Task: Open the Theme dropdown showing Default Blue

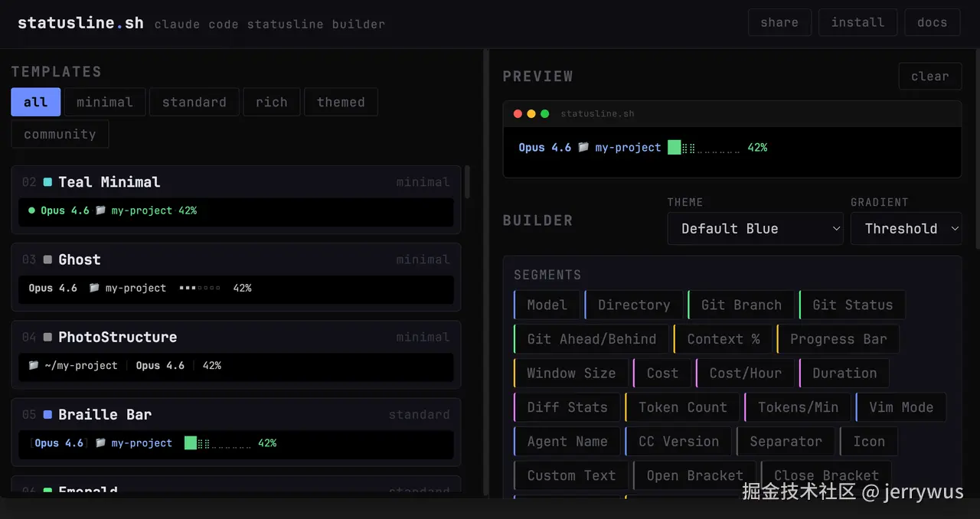Action: [x=755, y=228]
